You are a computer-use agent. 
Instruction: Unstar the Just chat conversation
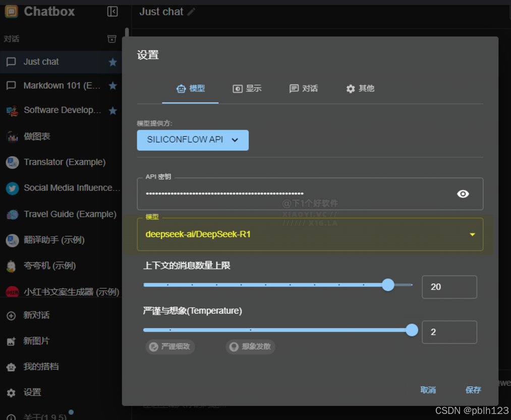point(113,62)
